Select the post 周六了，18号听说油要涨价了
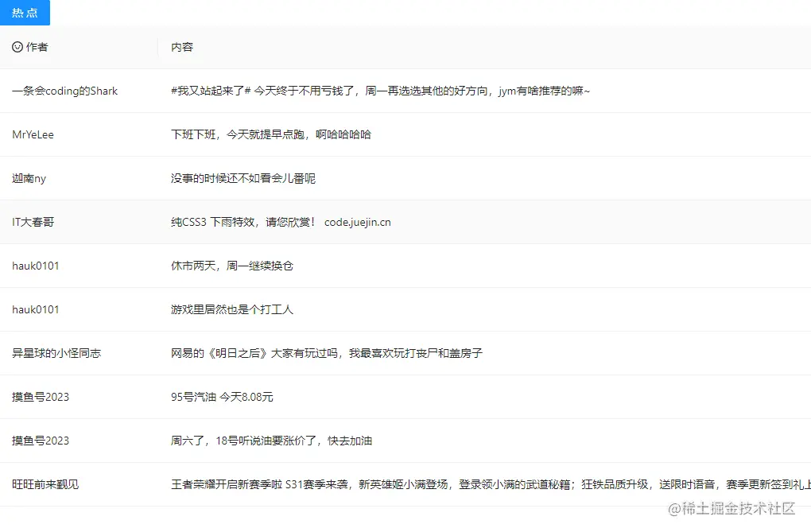811x532 pixels. pyautogui.click(x=272, y=441)
